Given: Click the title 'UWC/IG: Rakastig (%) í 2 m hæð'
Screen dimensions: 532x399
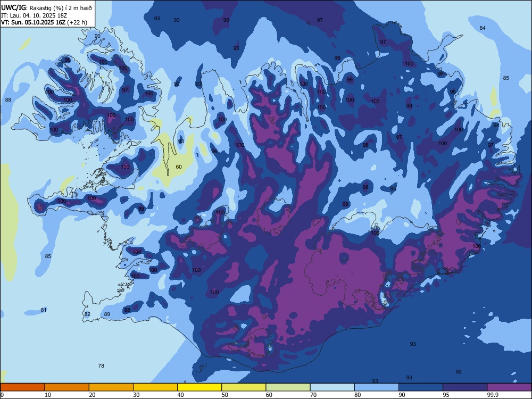Looking at the screenshot, I should click(x=46, y=7).
